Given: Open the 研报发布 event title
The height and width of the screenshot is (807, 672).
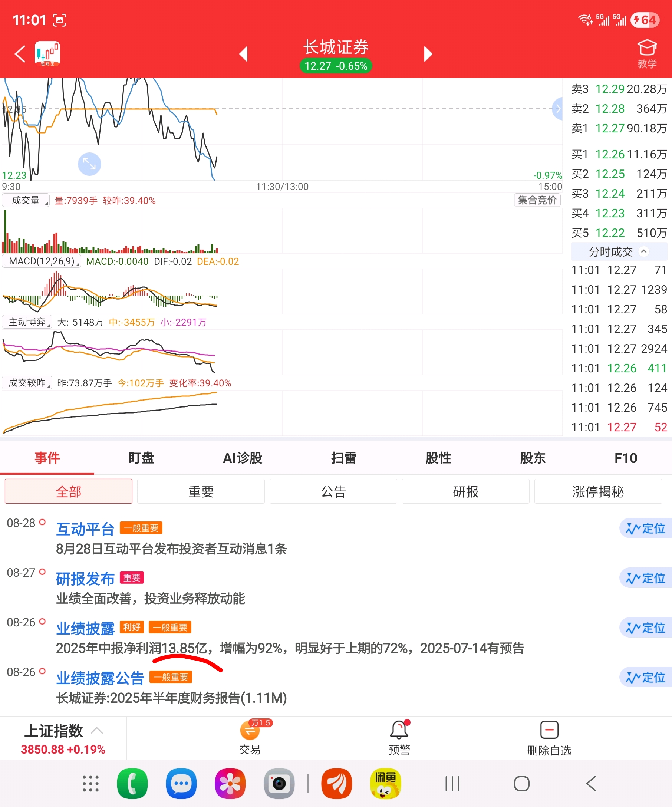Looking at the screenshot, I should point(85,579).
